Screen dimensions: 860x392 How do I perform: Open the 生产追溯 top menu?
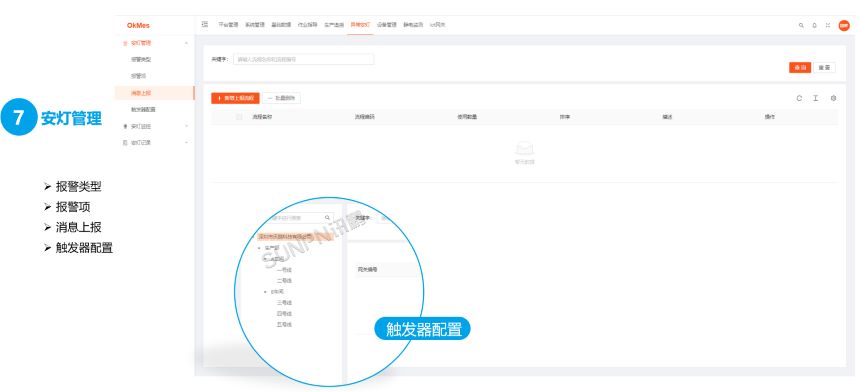click(334, 25)
